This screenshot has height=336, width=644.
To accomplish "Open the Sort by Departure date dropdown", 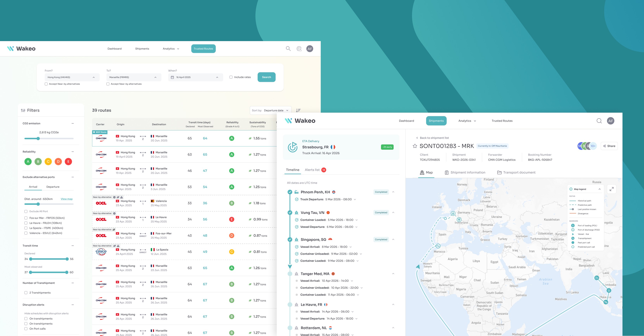I will (x=271, y=110).
